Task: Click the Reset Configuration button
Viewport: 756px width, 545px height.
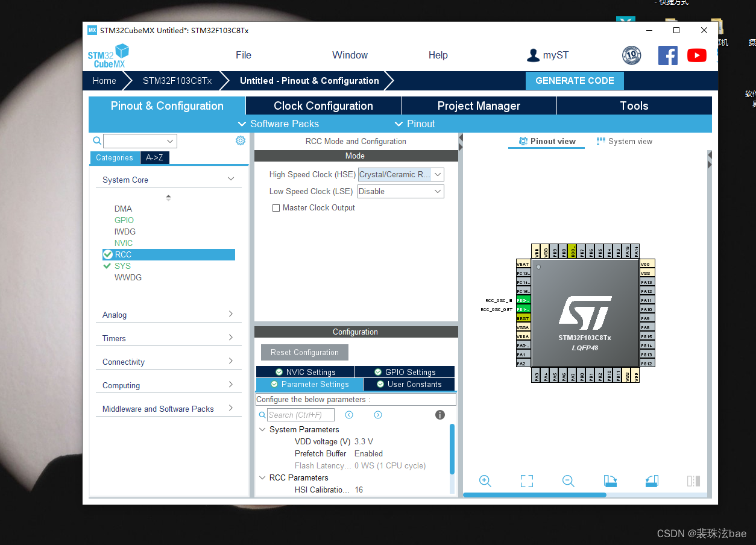Action: point(304,352)
